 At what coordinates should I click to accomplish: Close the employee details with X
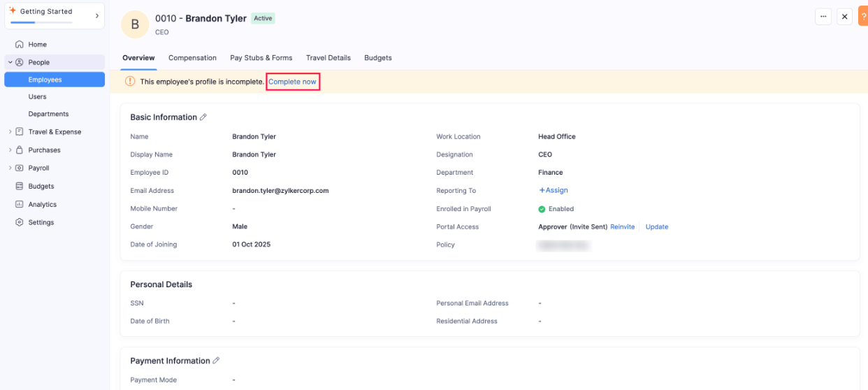(844, 17)
